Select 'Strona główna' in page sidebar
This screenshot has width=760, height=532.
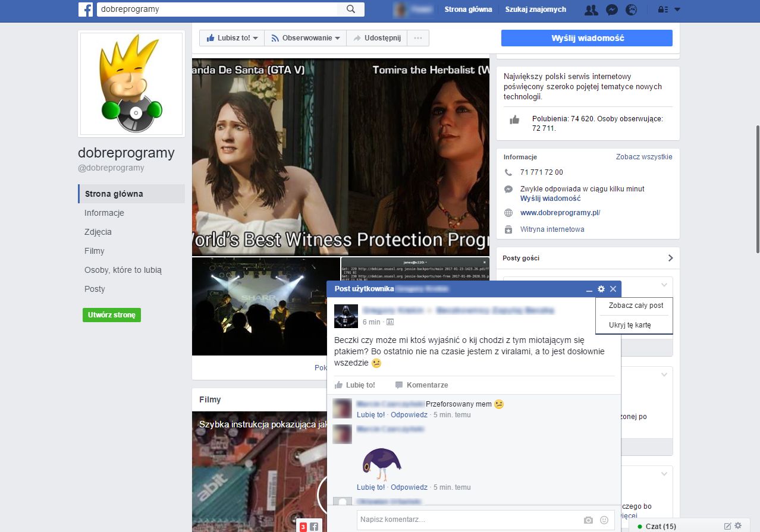coord(131,194)
